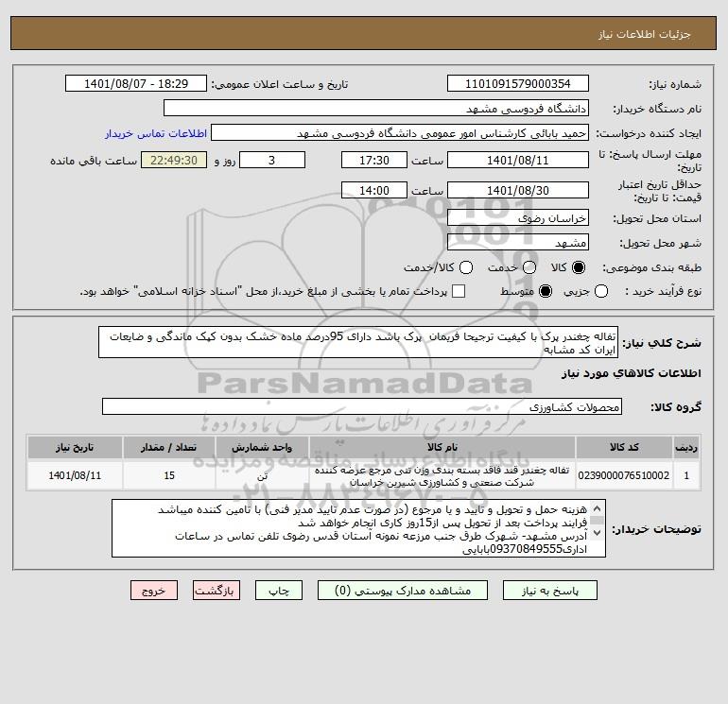The image size is (728, 704).
Task: Click the province field خراسان رضوی
Action: pos(518,217)
